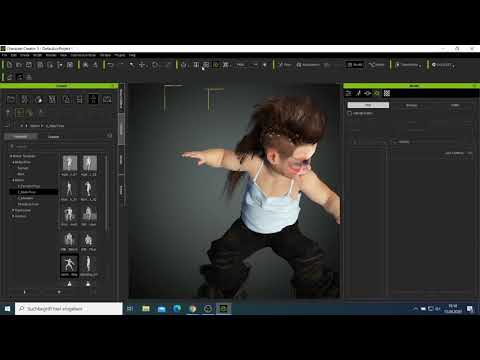Screen dimensions: 480x360
Task: Open Microsoft Edge from the taskbar
Action: click(x=177, y=309)
